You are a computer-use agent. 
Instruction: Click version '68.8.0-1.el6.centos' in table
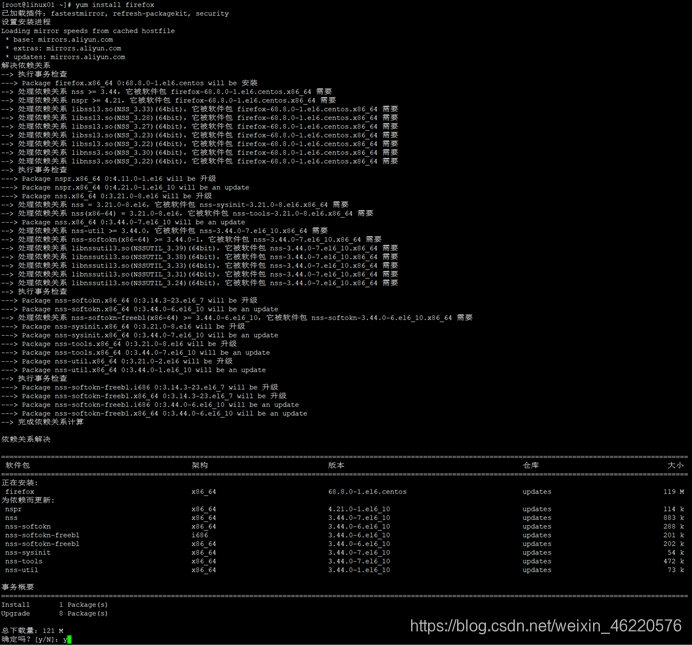pyautogui.click(x=367, y=492)
